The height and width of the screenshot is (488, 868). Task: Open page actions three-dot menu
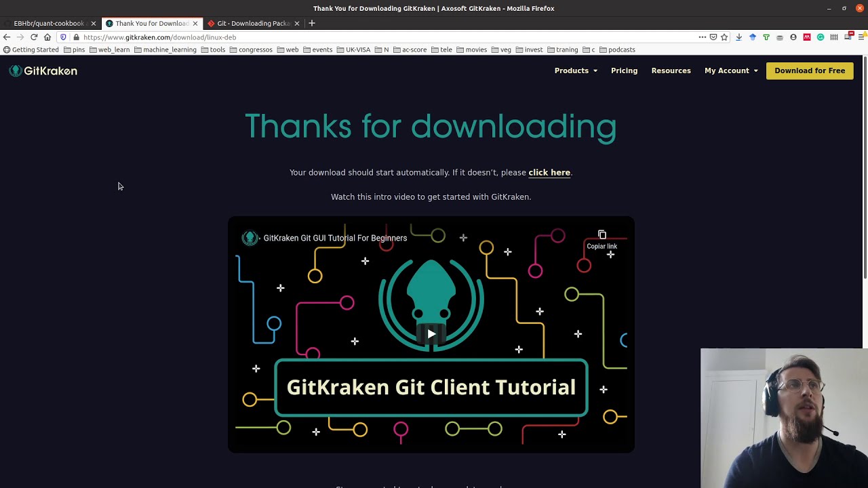[x=703, y=37]
